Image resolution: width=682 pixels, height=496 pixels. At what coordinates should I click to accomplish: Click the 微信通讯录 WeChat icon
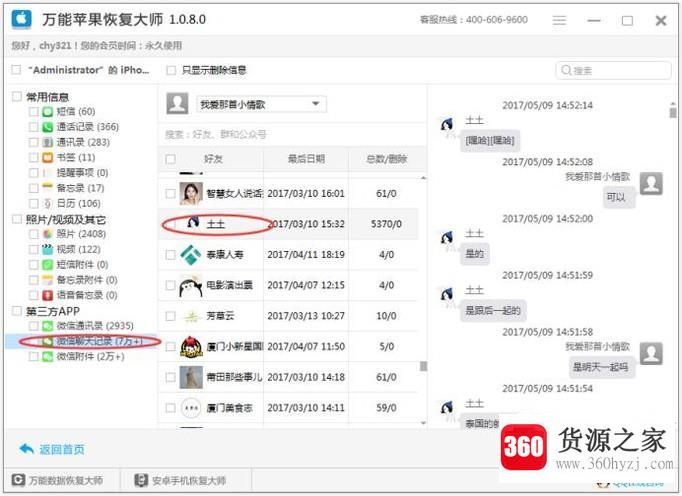pyautogui.click(x=47, y=326)
